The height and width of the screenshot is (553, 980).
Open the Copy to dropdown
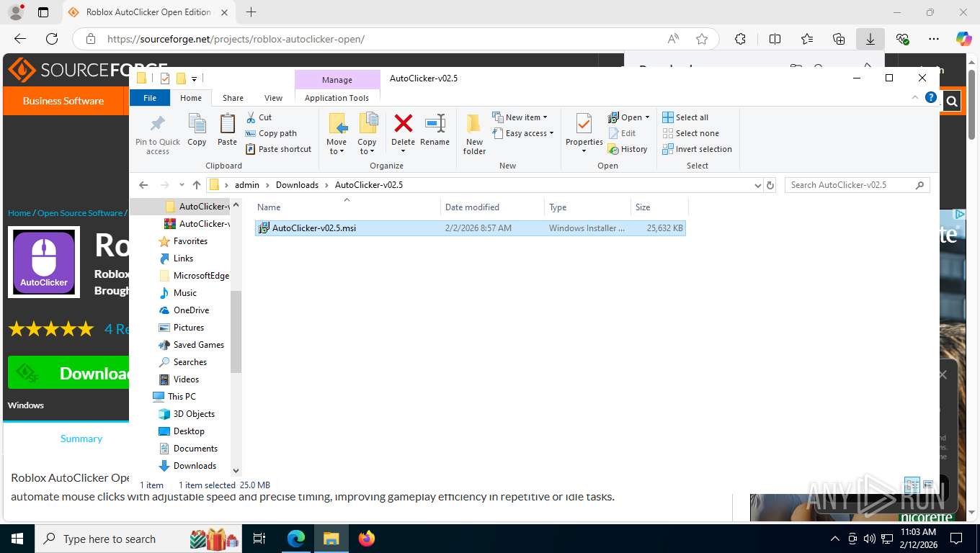(367, 134)
